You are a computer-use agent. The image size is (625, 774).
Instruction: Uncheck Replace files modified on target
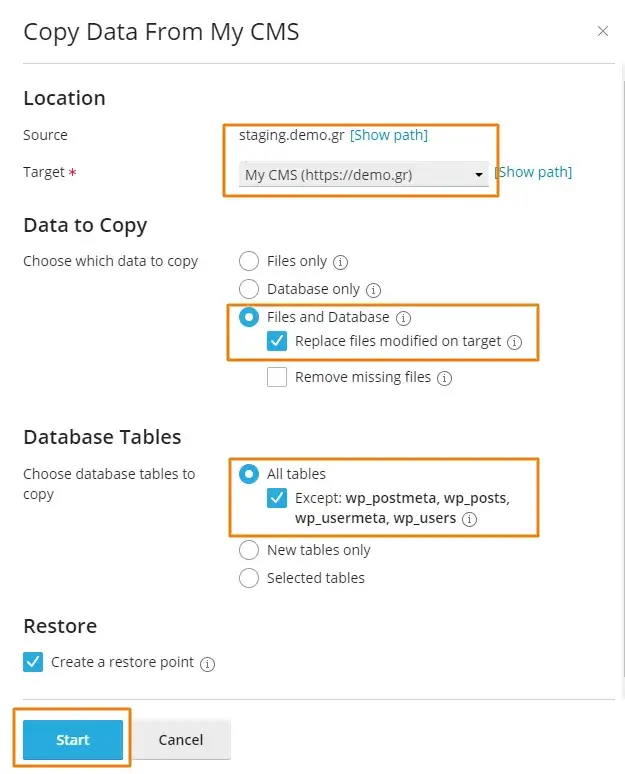(x=277, y=341)
